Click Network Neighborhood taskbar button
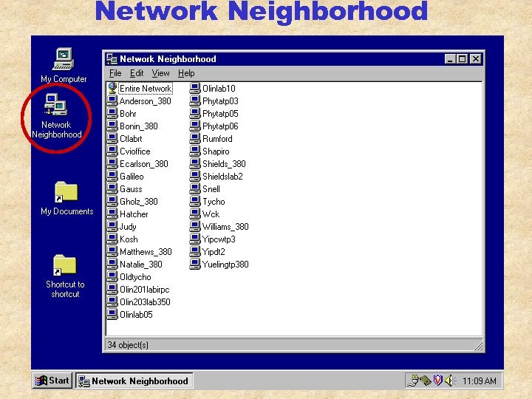532x399 pixels. point(134,381)
